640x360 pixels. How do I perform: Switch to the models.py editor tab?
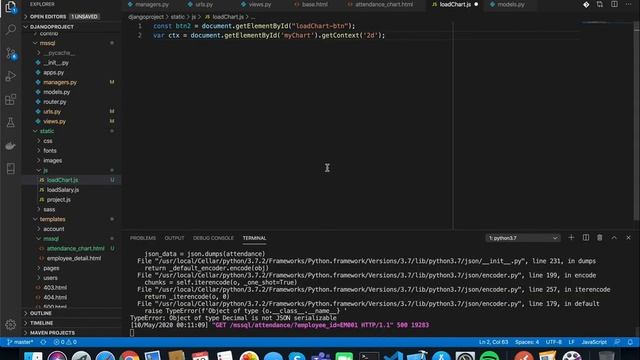tap(511, 4)
